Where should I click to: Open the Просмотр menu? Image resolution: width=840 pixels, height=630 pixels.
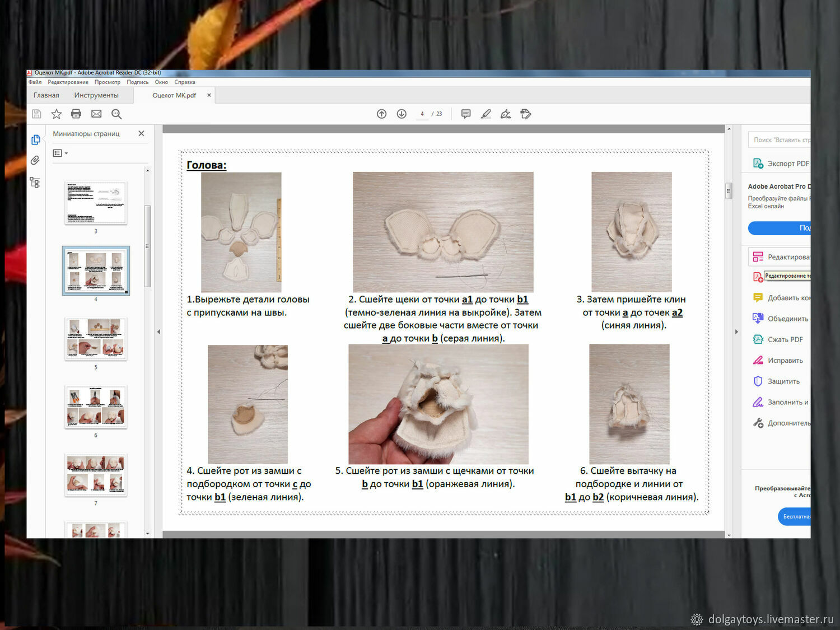click(108, 82)
